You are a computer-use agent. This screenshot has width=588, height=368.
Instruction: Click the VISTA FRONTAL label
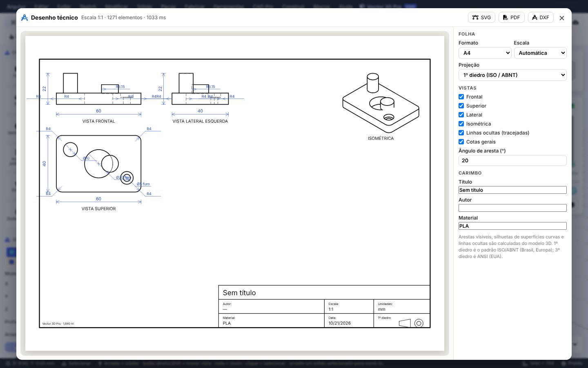[99, 121]
